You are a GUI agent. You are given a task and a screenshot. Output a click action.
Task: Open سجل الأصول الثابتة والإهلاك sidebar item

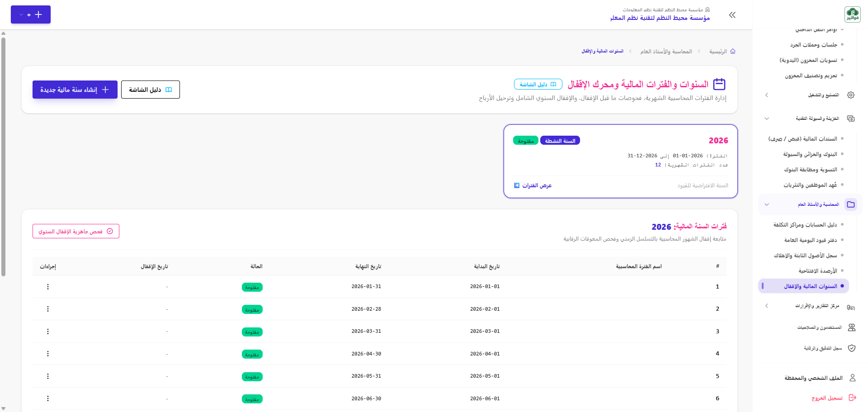click(x=806, y=256)
